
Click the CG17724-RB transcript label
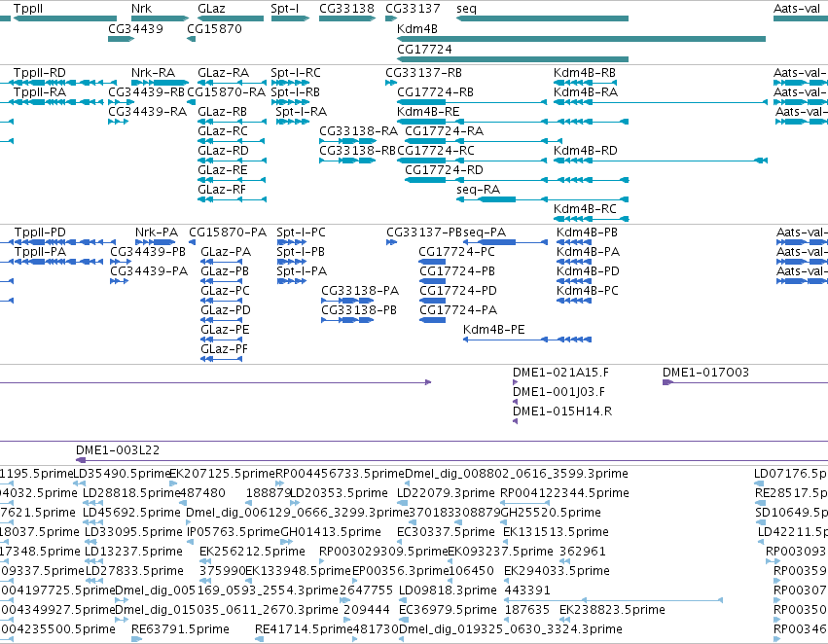[435, 91]
